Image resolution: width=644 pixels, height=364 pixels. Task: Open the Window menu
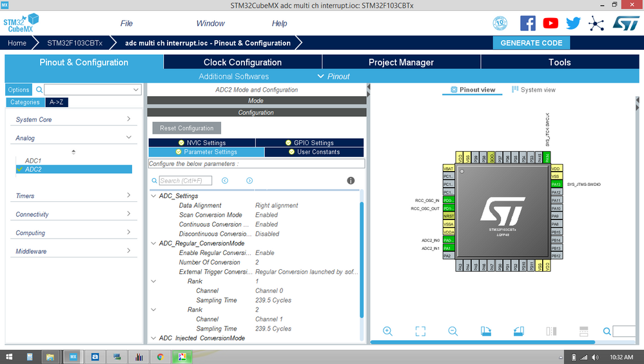(x=210, y=23)
